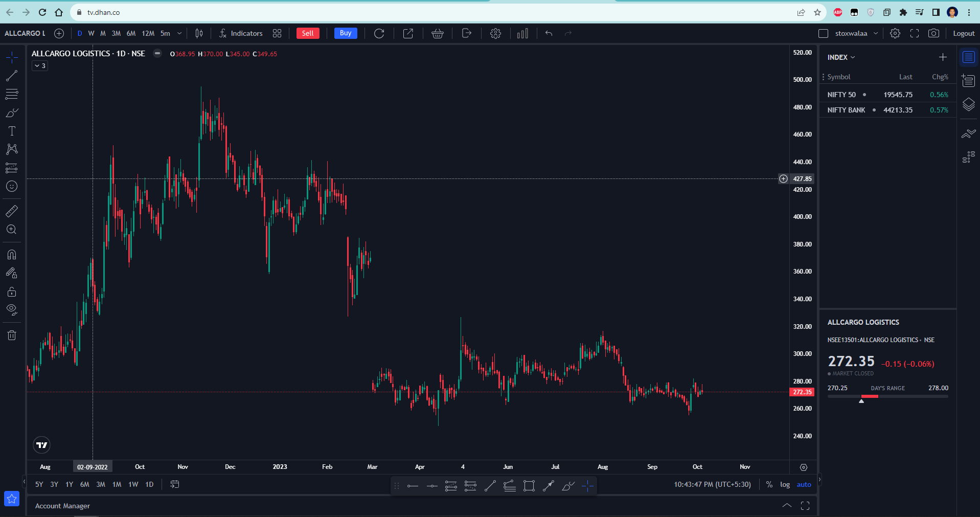Screen dimensions: 980x517
Task: Remove drawings with trash icon
Action: point(12,335)
